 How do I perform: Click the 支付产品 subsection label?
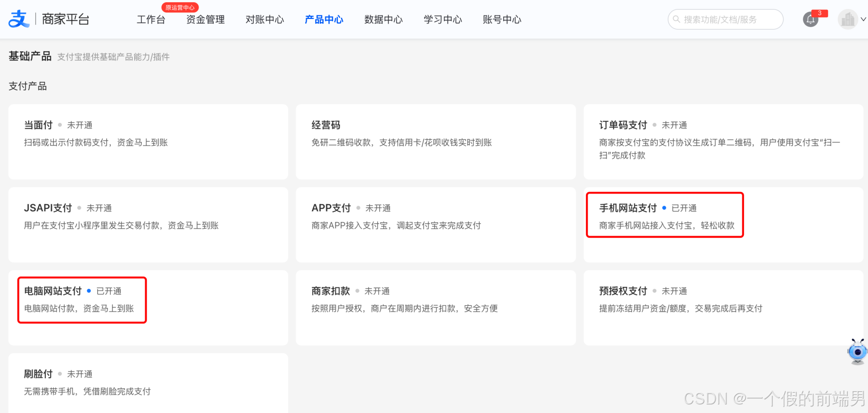click(28, 86)
